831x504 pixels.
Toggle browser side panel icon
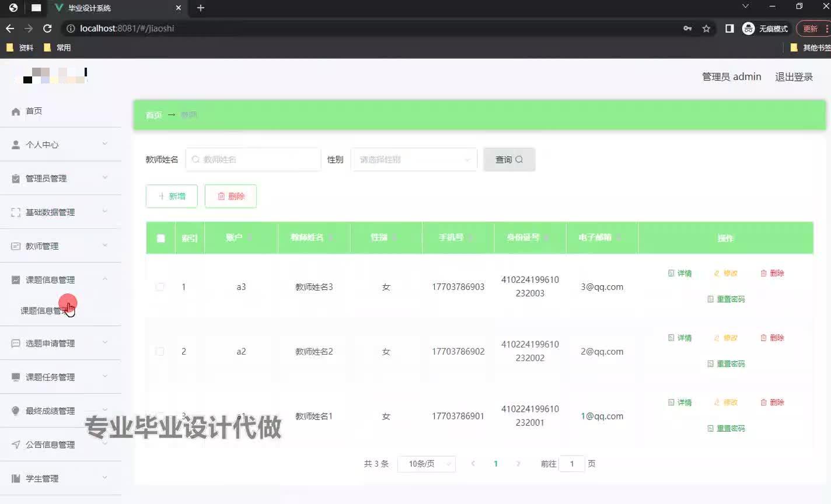coord(729,28)
